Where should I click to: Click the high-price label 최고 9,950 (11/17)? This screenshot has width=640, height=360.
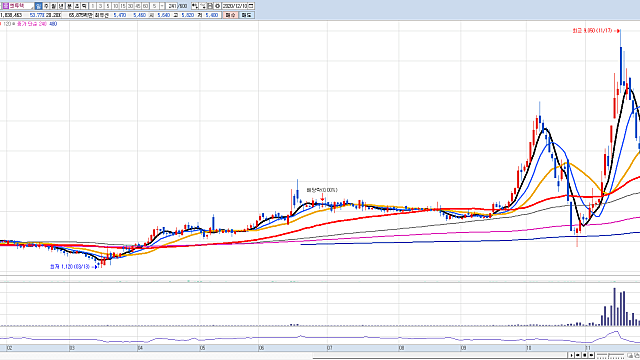click(x=592, y=31)
